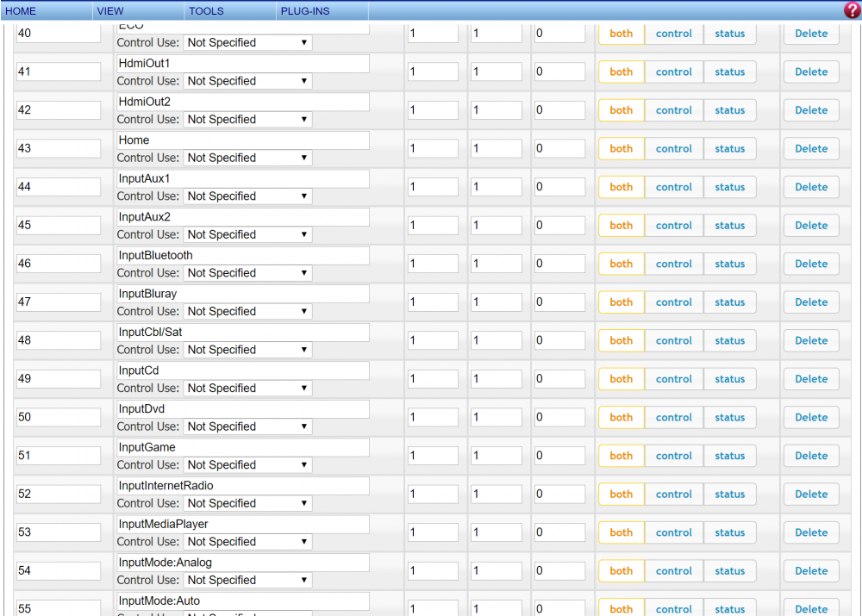The height and width of the screenshot is (616, 862).
Task: Open Control Use dropdown for InputInternetRadio
Action: tap(247, 504)
